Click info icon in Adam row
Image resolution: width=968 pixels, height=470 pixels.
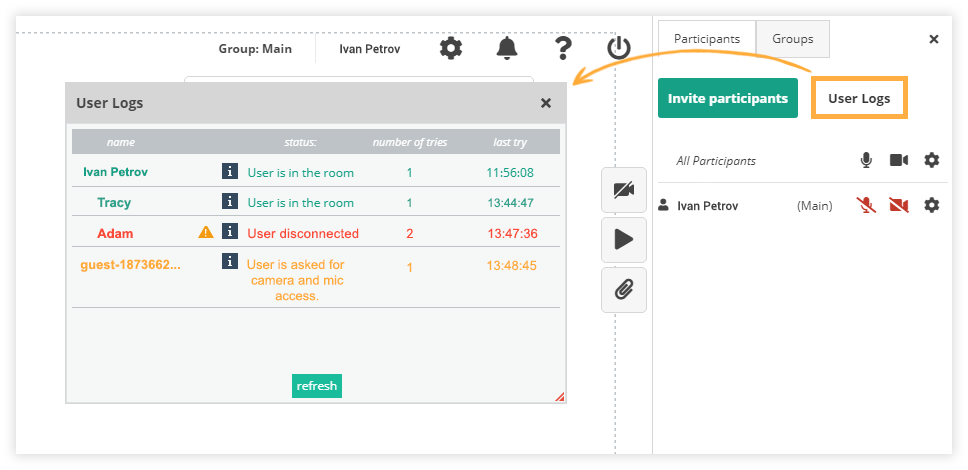[230, 232]
